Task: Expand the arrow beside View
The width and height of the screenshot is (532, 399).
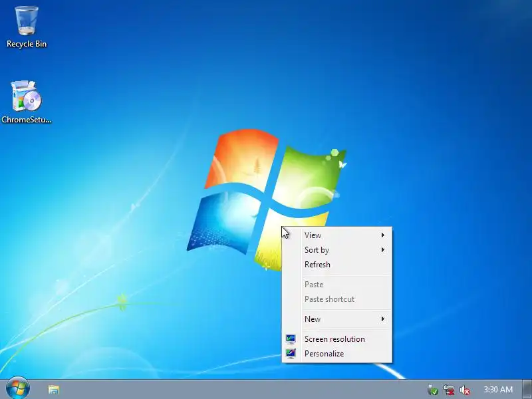Action: pos(383,235)
